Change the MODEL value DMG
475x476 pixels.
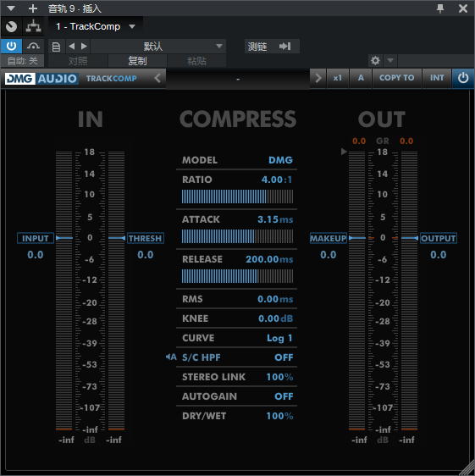(280, 160)
